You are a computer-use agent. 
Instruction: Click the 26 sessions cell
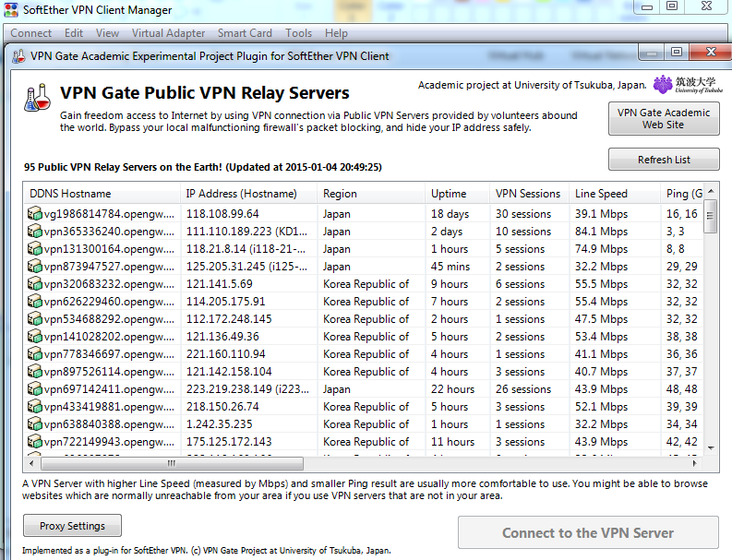[x=523, y=388]
